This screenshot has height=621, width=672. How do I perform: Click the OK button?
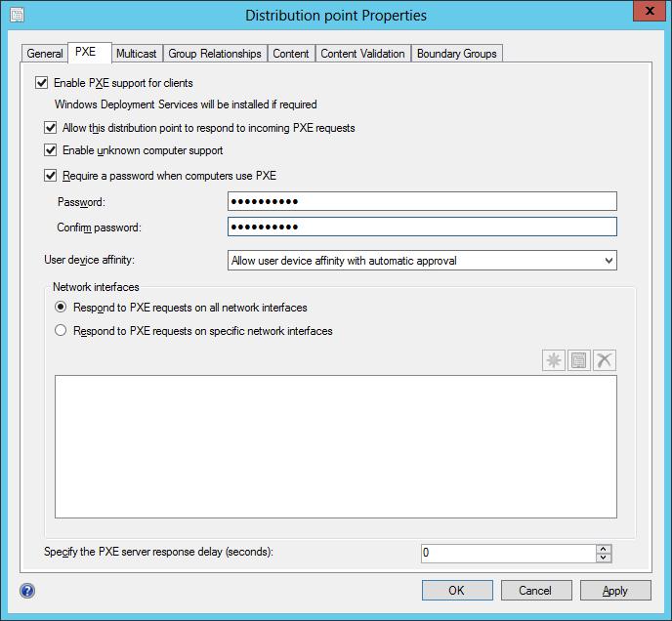tap(457, 591)
